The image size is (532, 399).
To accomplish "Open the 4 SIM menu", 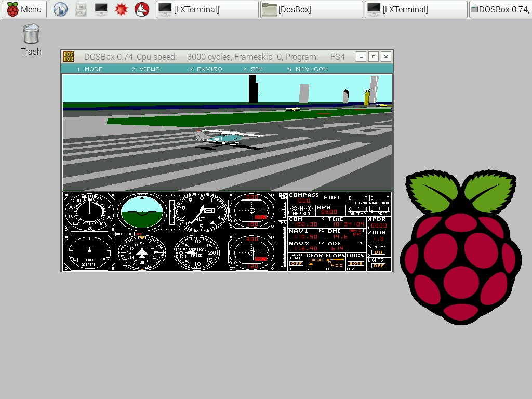I will coord(253,69).
